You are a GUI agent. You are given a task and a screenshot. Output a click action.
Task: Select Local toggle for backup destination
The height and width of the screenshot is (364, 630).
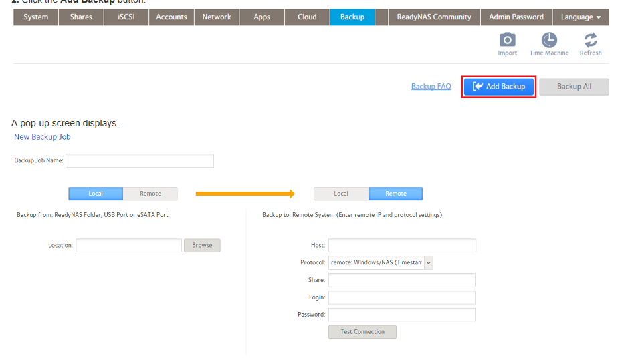[341, 194]
